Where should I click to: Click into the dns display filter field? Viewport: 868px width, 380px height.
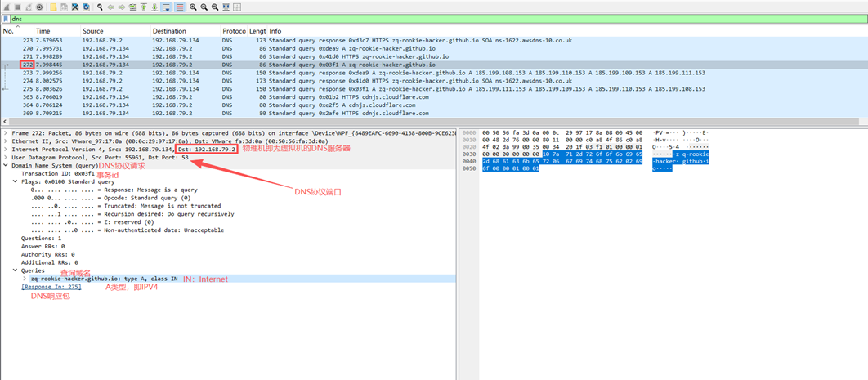(x=409, y=19)
